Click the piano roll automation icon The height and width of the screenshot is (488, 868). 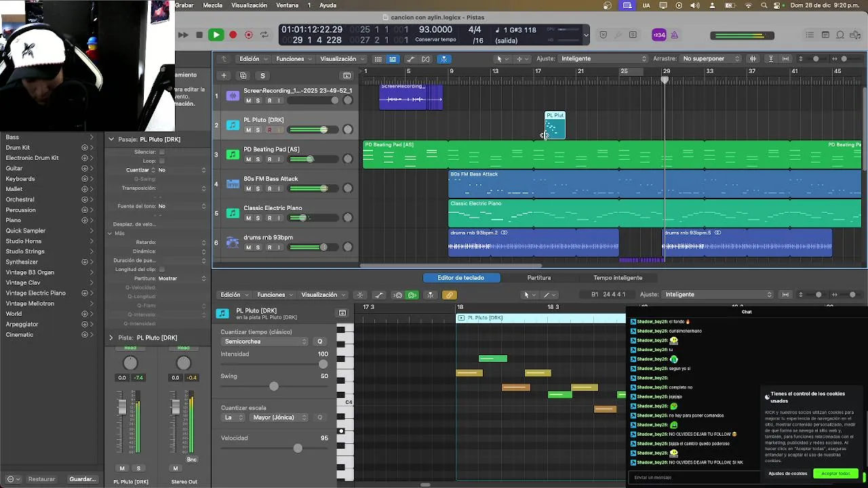coord(379,295)
